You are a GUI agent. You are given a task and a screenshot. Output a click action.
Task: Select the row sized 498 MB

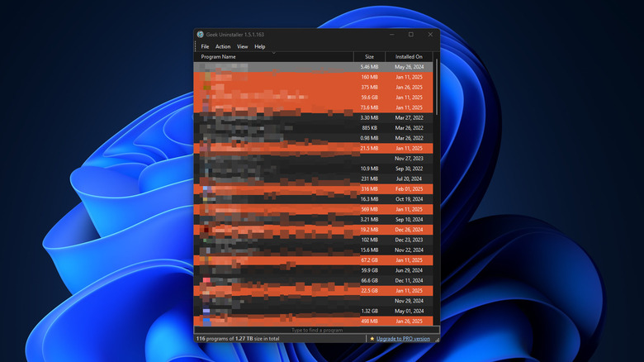point(314,322)
